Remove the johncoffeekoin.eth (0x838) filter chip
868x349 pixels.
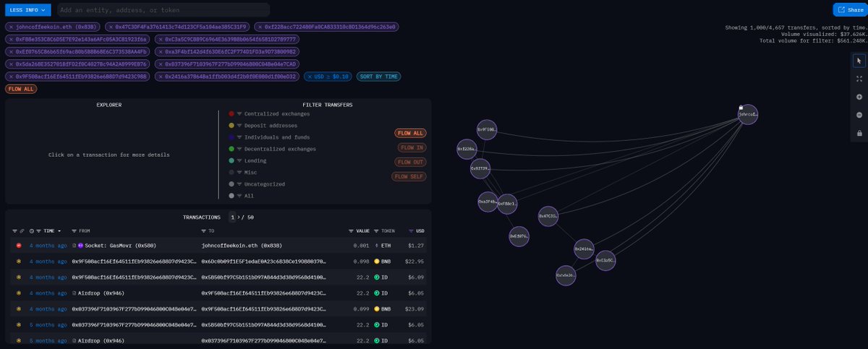click(x=11, y=27)
